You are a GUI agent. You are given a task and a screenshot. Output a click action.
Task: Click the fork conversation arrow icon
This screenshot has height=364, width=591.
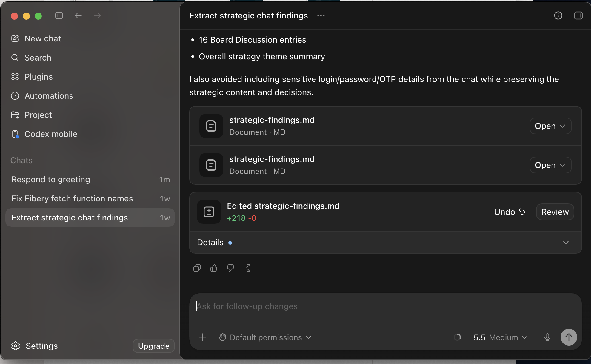click(x=247, y=268)
